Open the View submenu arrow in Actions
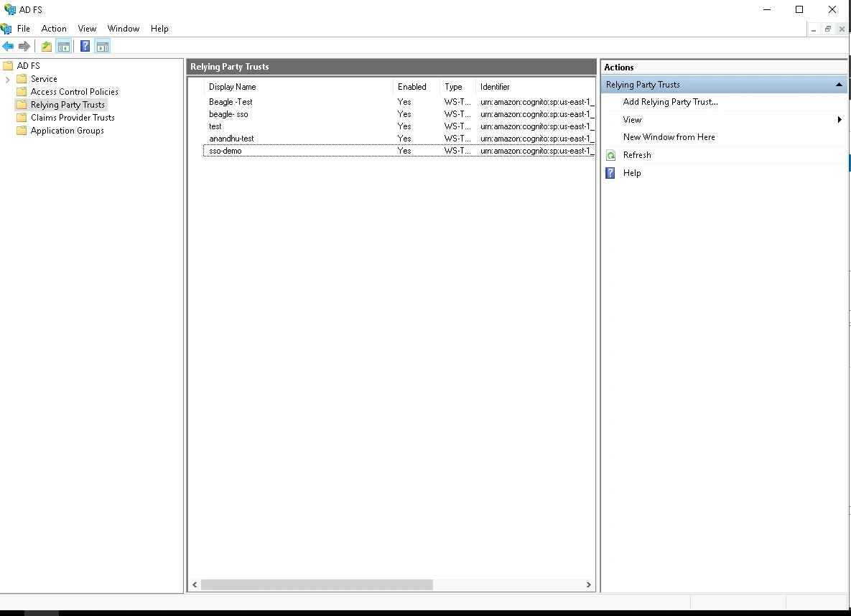 (x=840, y=119)
